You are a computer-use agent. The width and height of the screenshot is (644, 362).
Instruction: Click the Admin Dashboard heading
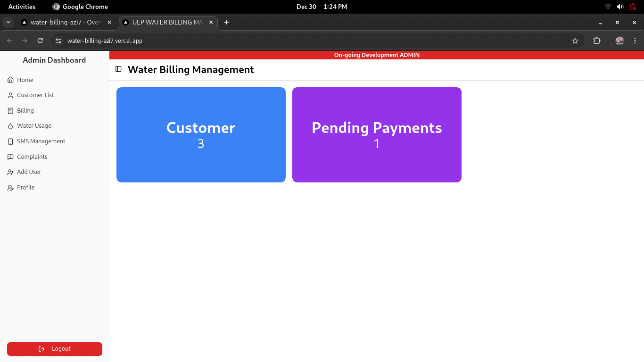pos(54,60)
